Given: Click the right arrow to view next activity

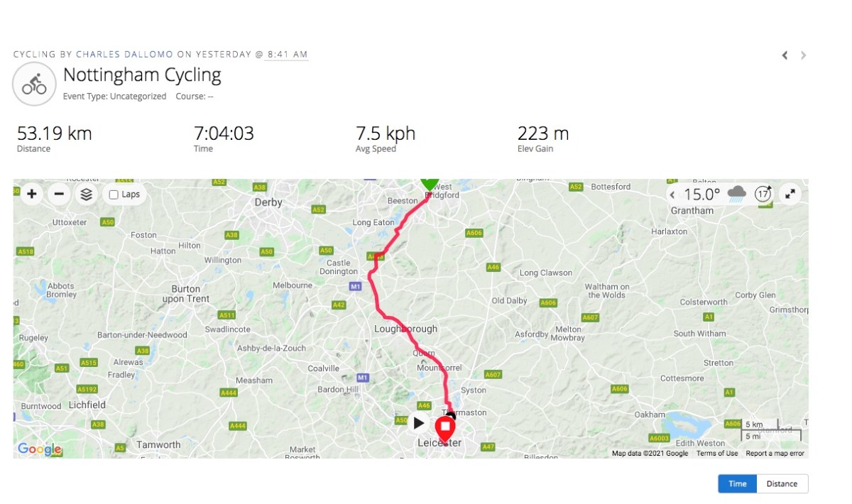Looking at the screenshot, I should (x=803, y=55).
